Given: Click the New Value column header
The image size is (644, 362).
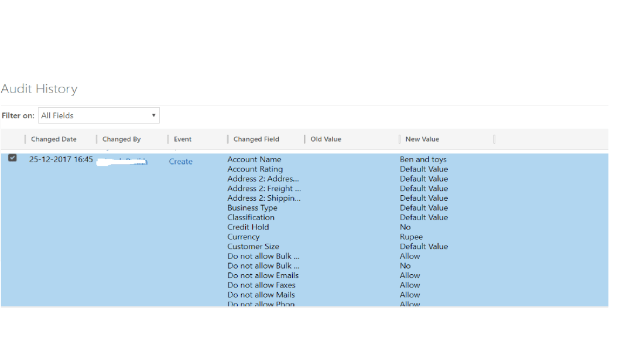Looking at the screenshot, I should (422, 139).
